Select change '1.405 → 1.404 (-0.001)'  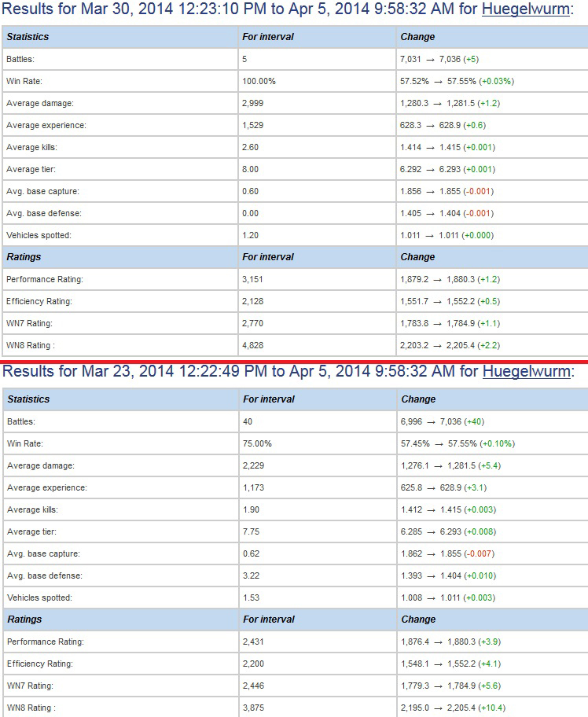click(447, 213)
